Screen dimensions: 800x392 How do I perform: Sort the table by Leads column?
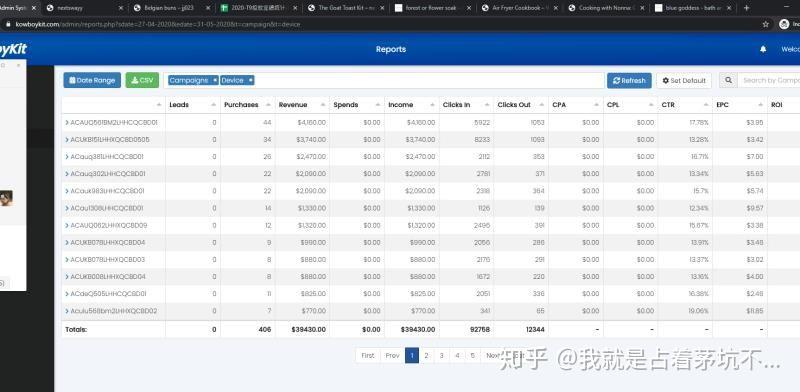click(x=193, y=105)
